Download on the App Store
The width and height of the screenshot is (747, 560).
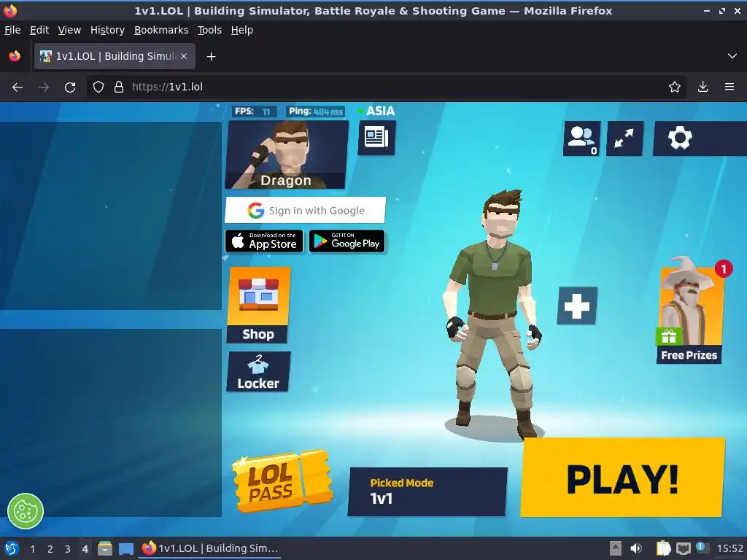[264, 241]
